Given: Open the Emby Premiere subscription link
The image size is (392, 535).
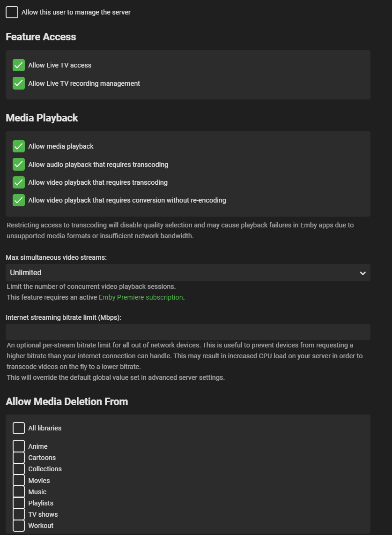Looking at the screenshot, I should coord(141,297).
